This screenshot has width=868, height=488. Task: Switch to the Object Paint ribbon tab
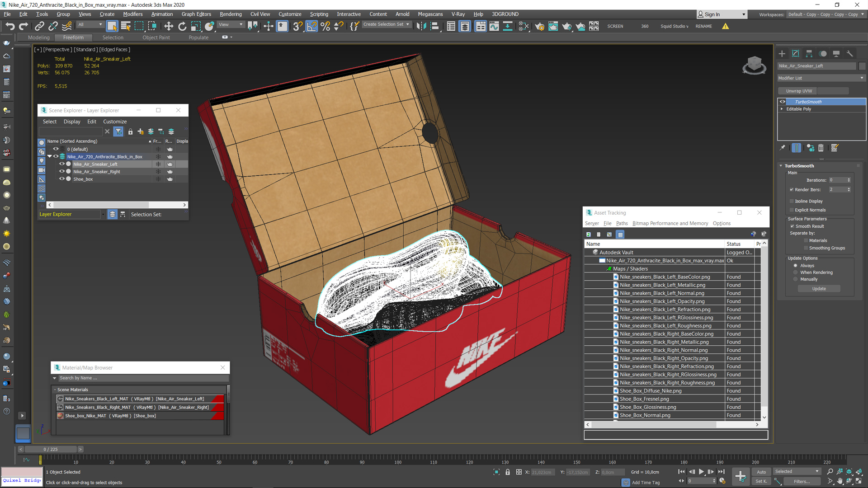point(156,38)
